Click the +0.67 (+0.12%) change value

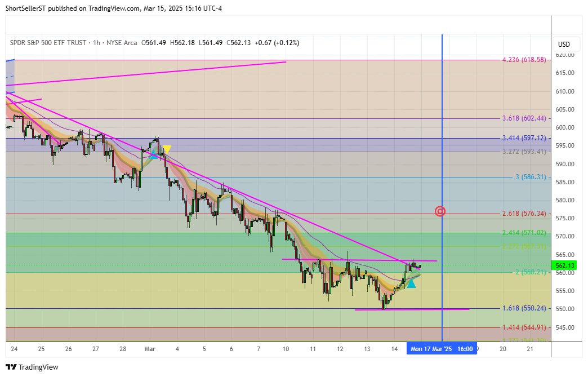277,43
